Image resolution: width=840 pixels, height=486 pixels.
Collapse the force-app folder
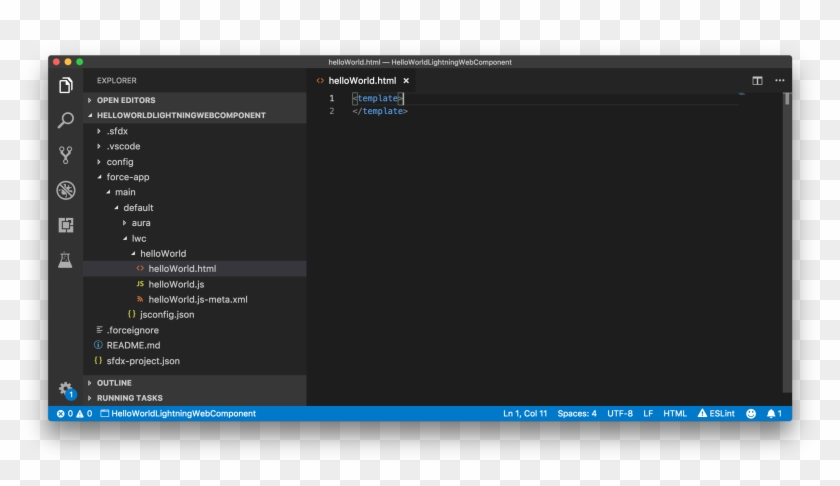194,177
